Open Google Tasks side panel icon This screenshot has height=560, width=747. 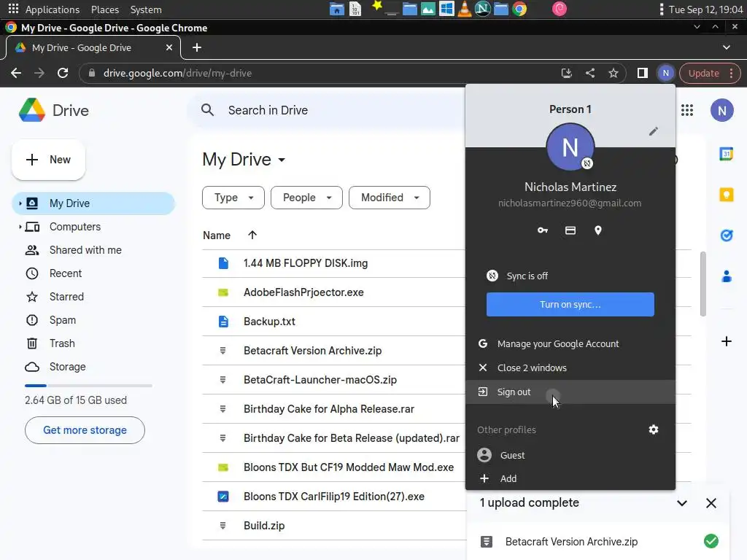[x=726, y=236]
